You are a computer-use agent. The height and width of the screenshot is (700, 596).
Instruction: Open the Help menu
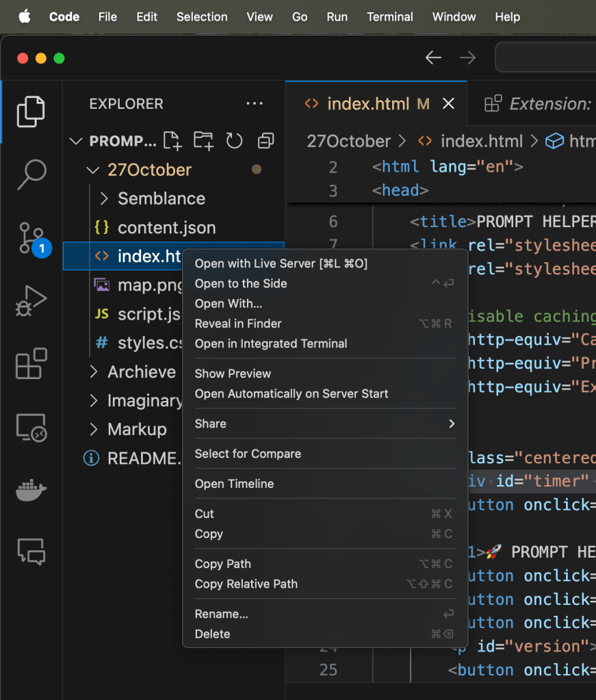click(x=507, y=17)
